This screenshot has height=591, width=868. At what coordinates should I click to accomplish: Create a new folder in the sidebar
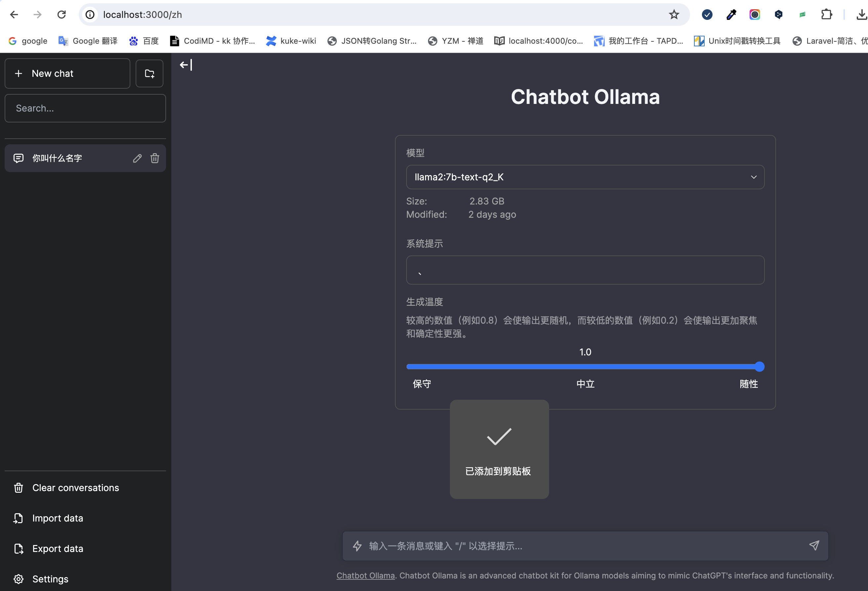point(150,73)
